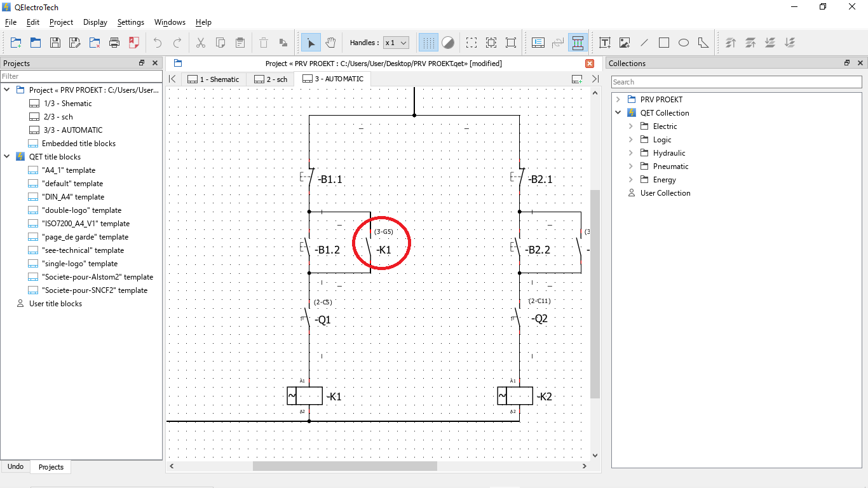Toggle the grid display button
Screen dimensions: 868x488
(x=428, y=43)
